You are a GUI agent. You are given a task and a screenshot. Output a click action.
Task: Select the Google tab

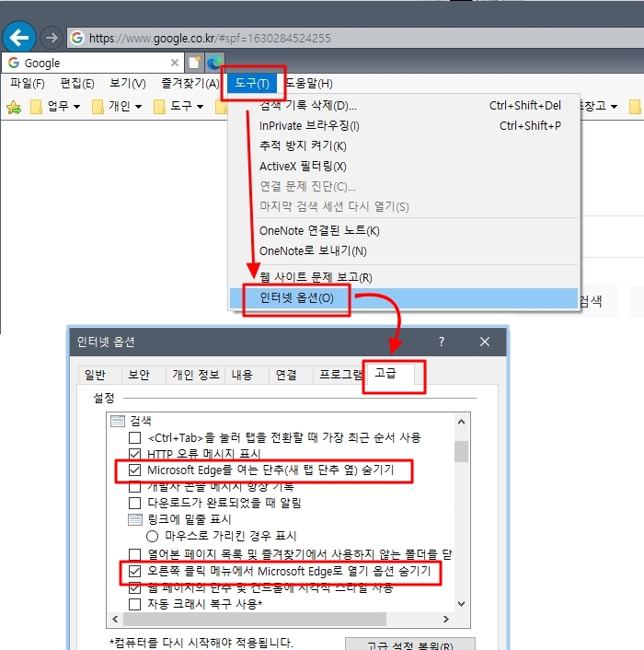tap(93, 63)
